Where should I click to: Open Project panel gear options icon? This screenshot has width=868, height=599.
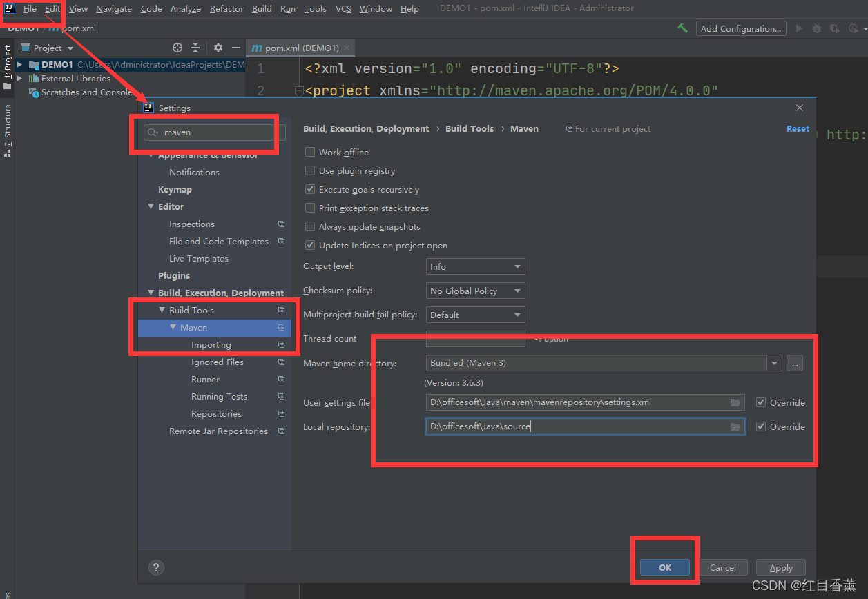pyautogui.click(x=218, y=48)
